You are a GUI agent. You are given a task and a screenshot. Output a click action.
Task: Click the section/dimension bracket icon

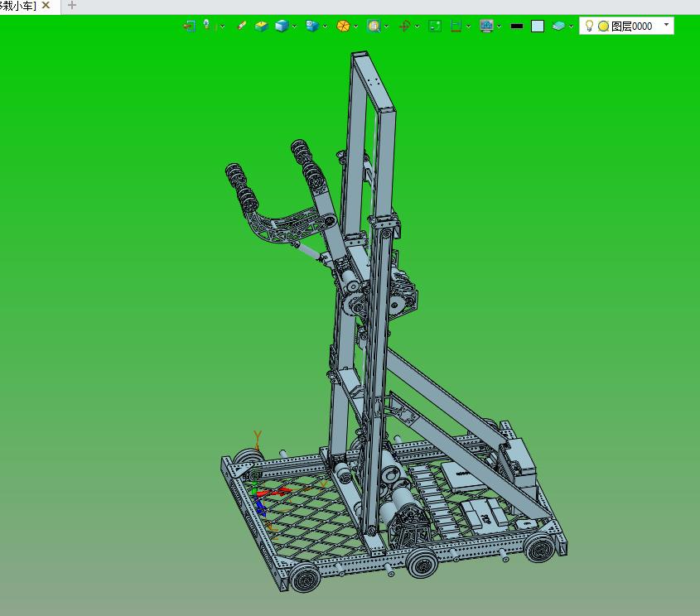coord(456,26)
